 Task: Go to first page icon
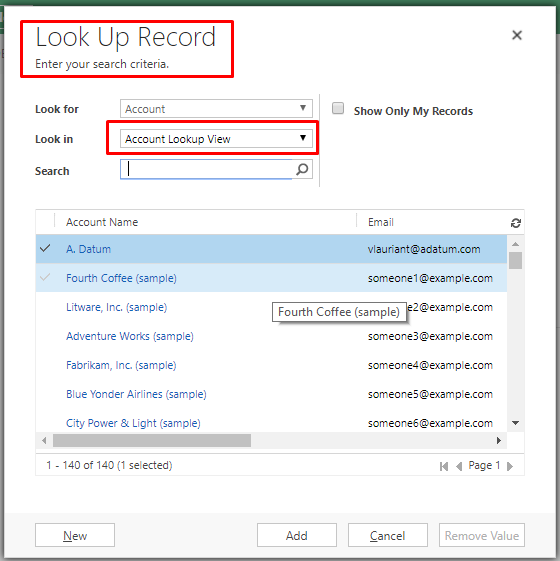(x=444, y=466)
